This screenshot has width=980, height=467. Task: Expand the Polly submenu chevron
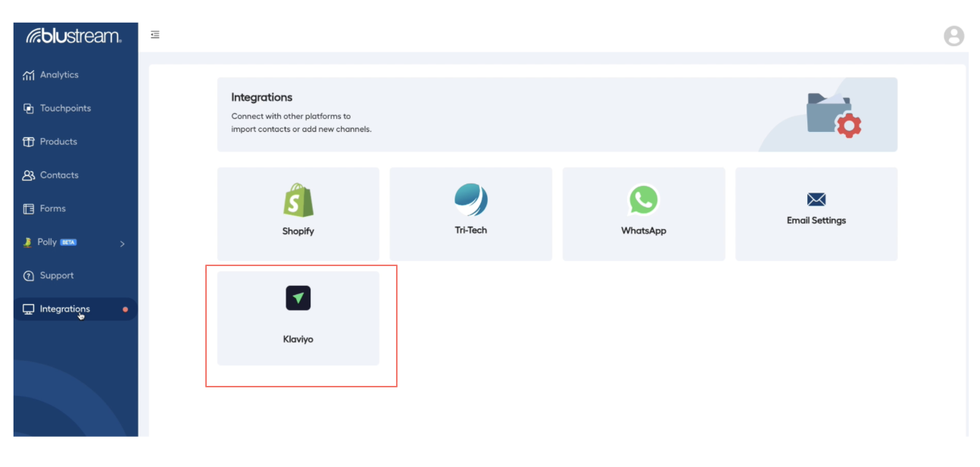(x=123, y=243)
